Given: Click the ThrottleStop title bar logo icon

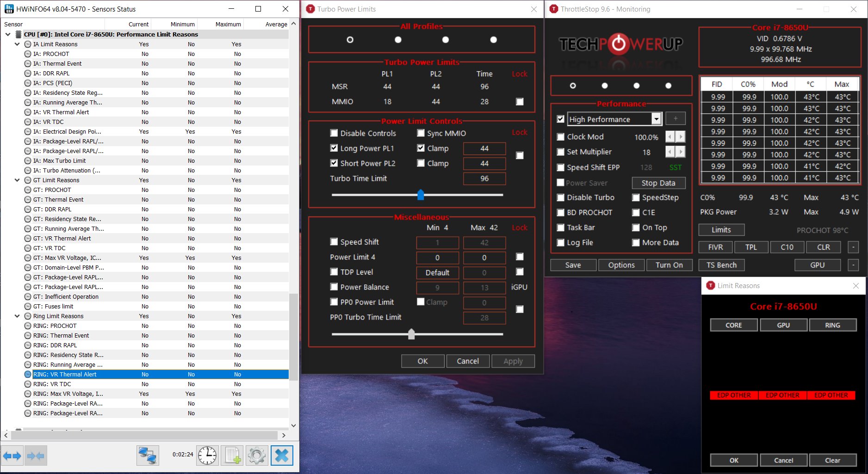Looking at the screenshot, I should tap(553, 9).
